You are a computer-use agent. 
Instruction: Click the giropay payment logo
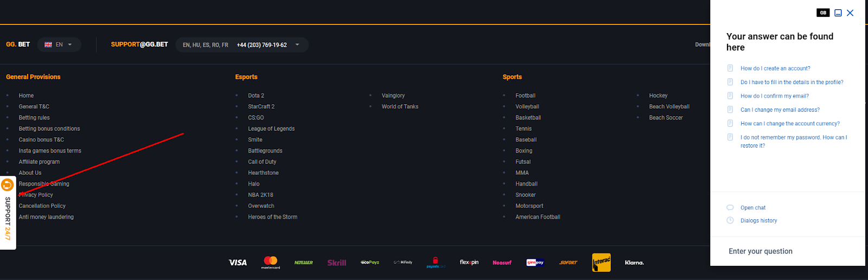(535, 263)
